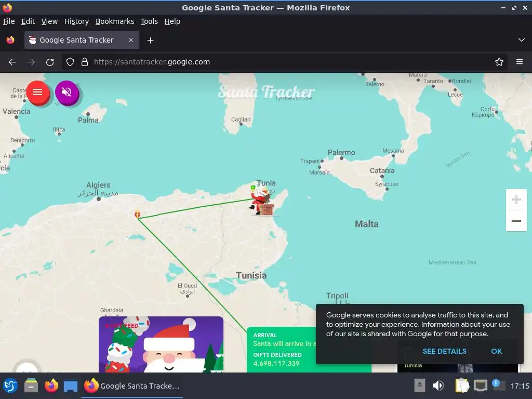Open a new tab with the plus button
The width and height of the screenshot is (532, 399).
pos(150,41)
